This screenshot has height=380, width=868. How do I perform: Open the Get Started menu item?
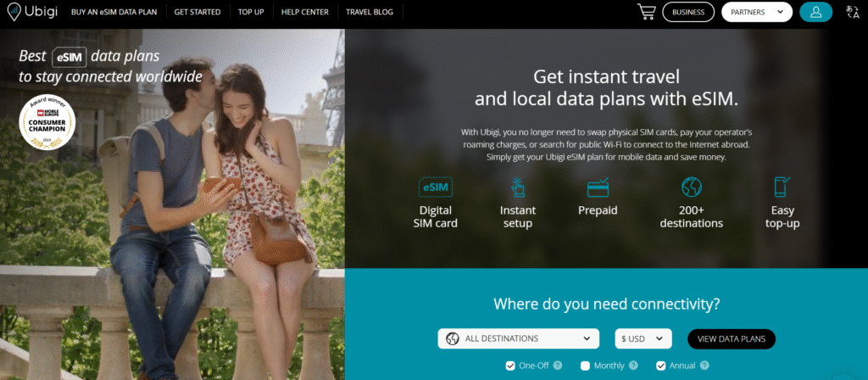coord(197,12)
